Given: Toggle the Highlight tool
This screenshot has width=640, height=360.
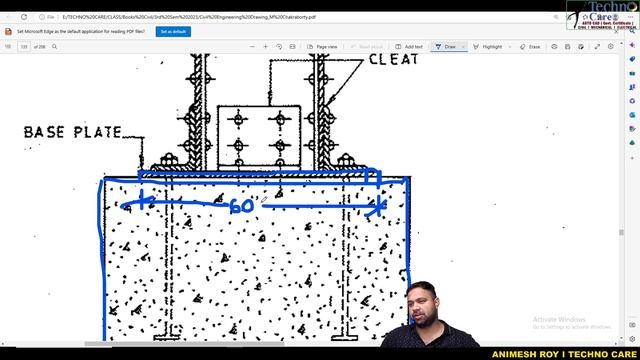Looking at the screenshot, I should point(488,47).
